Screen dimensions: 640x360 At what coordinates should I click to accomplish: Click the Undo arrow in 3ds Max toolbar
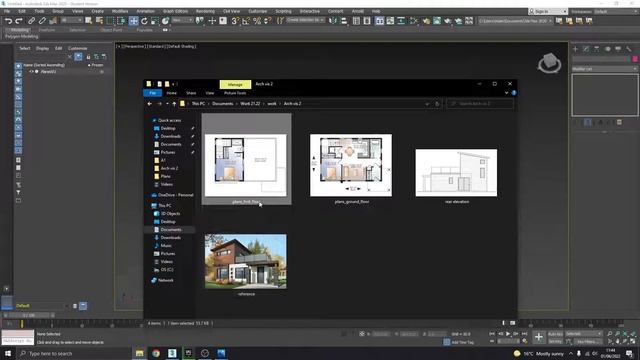pyautogui.click(x=8, y=21)
